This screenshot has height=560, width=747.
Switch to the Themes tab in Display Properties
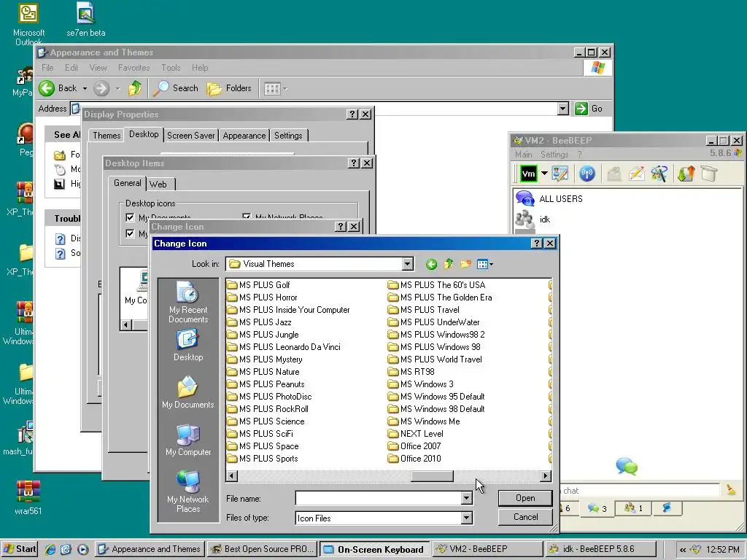coord(107,135)
